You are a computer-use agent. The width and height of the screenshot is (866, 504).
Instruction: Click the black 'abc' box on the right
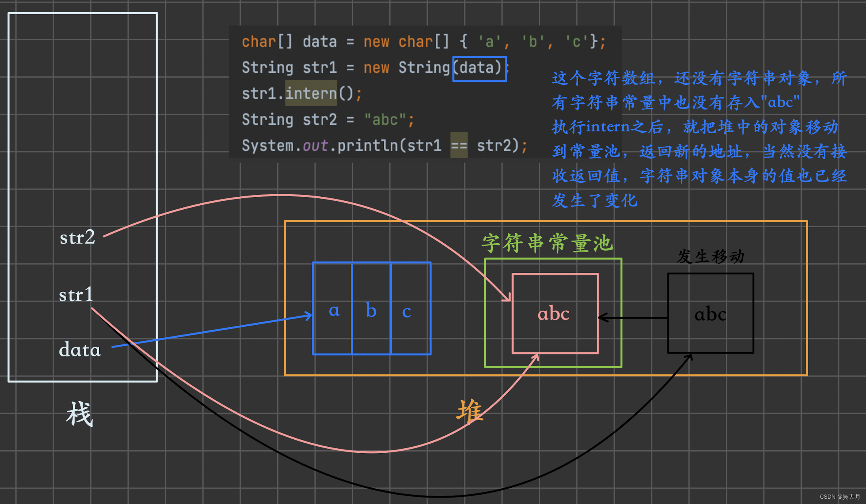[x=711, y=313]
